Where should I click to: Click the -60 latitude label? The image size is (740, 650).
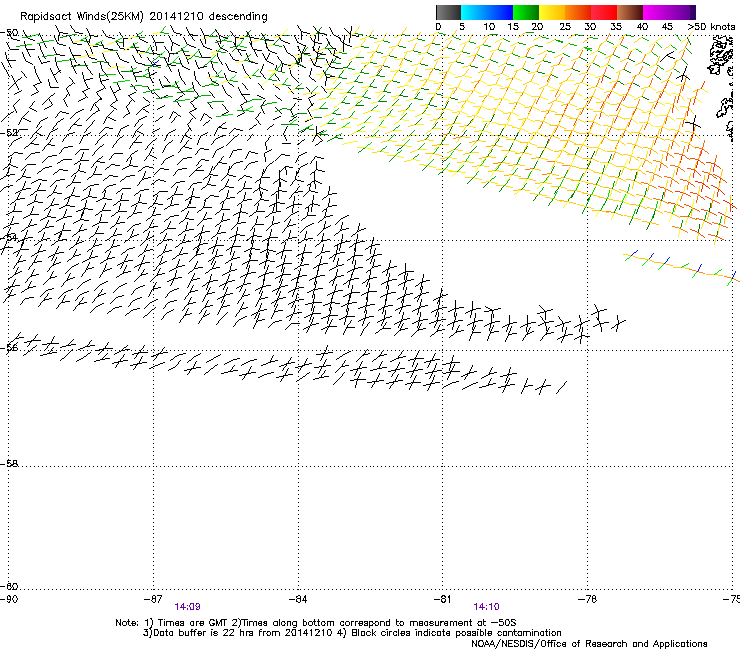coord(9,586)
